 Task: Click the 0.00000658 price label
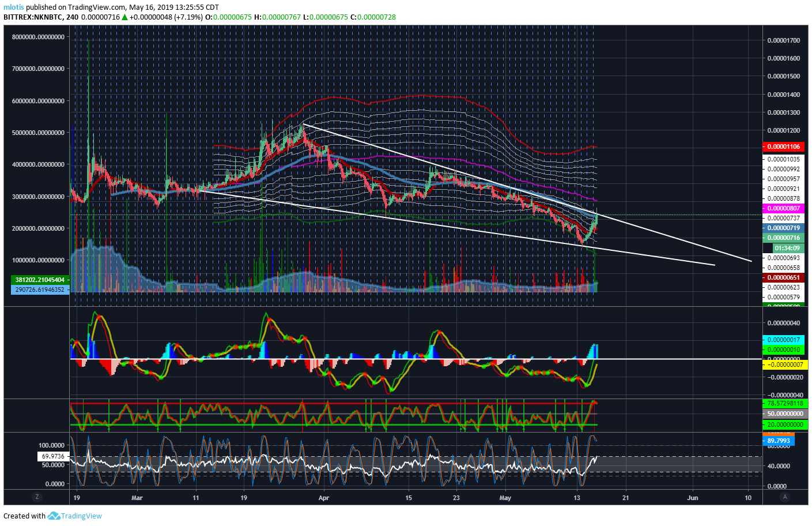coord(783,268)
